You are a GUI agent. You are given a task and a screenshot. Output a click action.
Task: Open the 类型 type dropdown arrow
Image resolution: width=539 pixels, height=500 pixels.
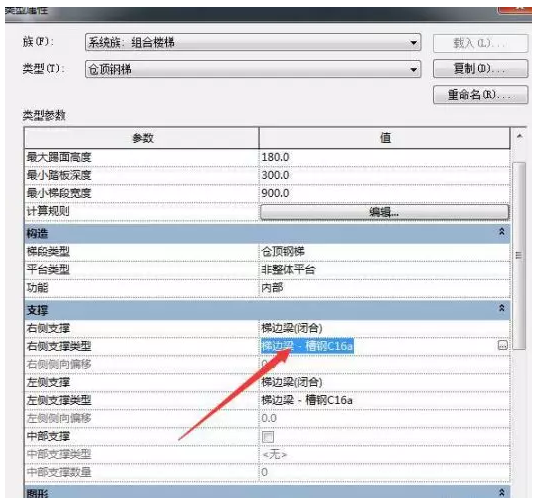click(x=413, y=70)
